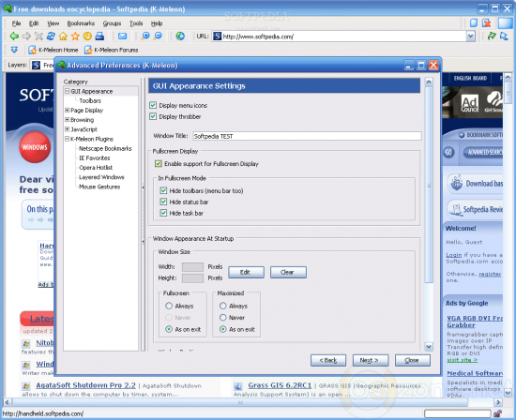Click preferences scrollbar down arrow
This screenshot has height=420, width=516.
pyautogui.click(x=429, y=346)
